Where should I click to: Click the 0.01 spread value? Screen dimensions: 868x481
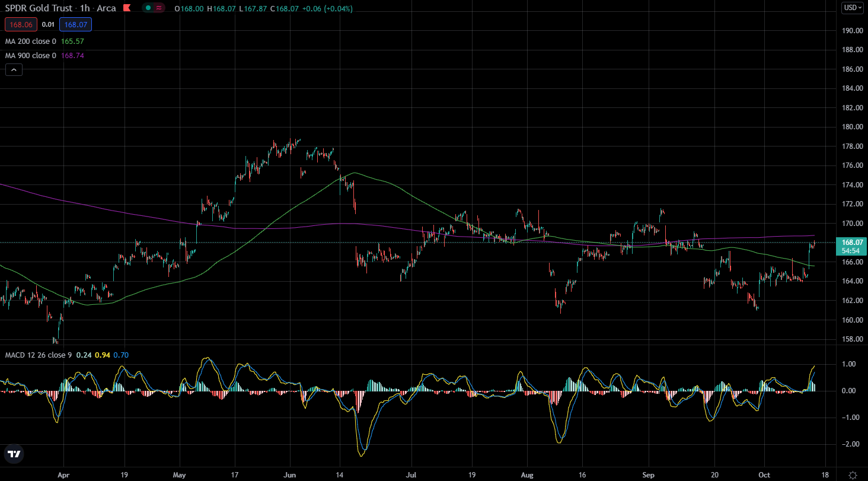click(48, 25)
